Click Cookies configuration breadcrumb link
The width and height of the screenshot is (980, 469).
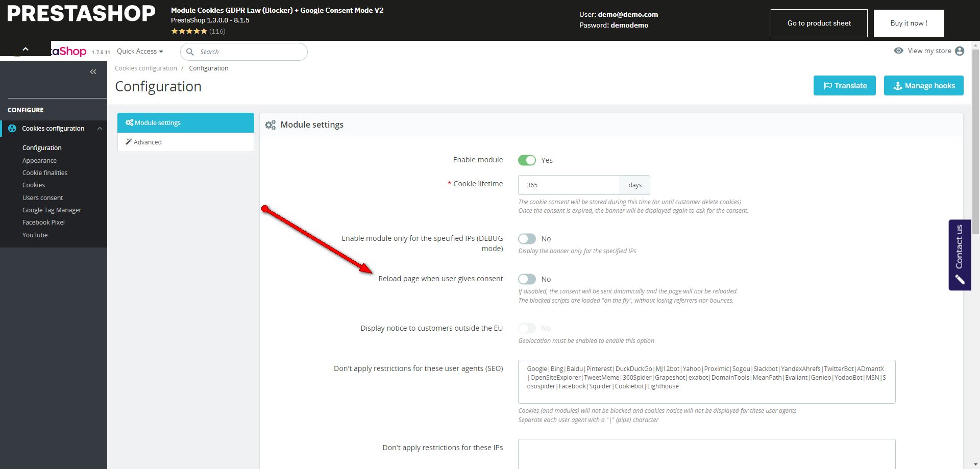coord(146,68)
